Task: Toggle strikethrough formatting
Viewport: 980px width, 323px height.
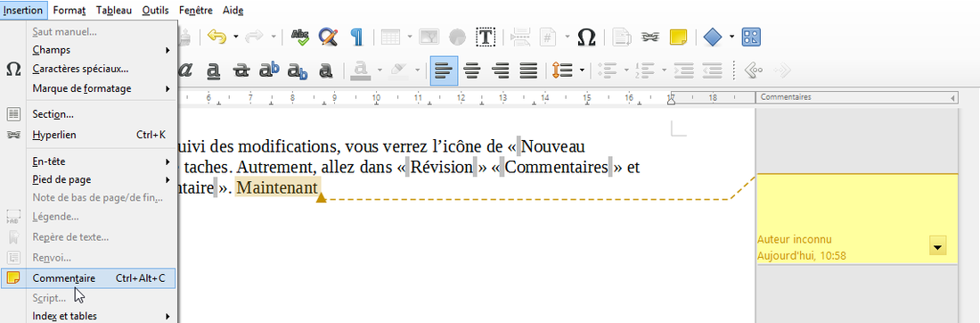Action: (241, 70)
